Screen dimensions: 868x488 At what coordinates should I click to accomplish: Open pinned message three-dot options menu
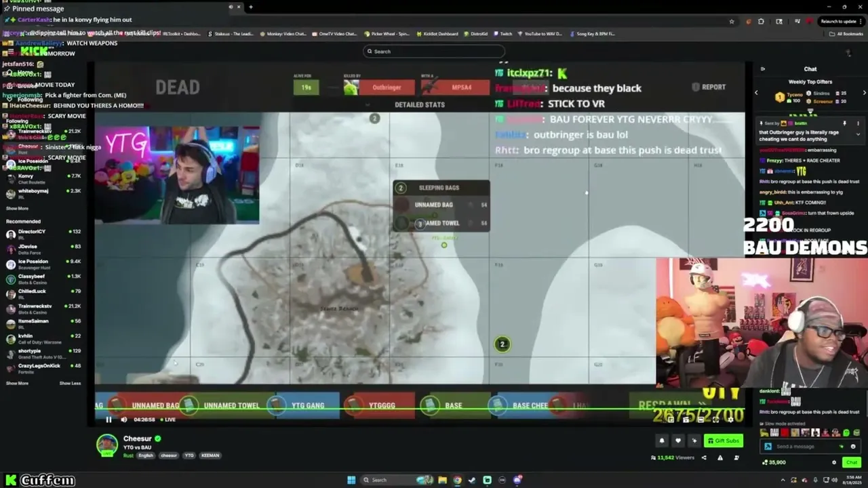[858, 123]
